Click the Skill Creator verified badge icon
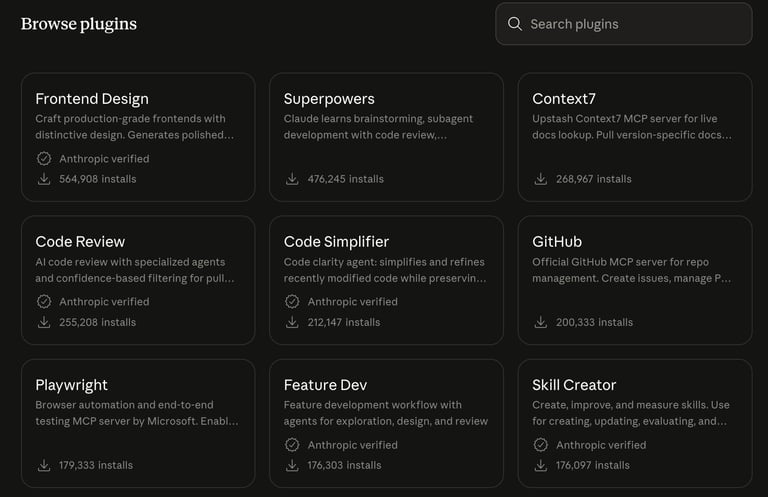Viewport: 768px width, 497px height. (541, 445)
